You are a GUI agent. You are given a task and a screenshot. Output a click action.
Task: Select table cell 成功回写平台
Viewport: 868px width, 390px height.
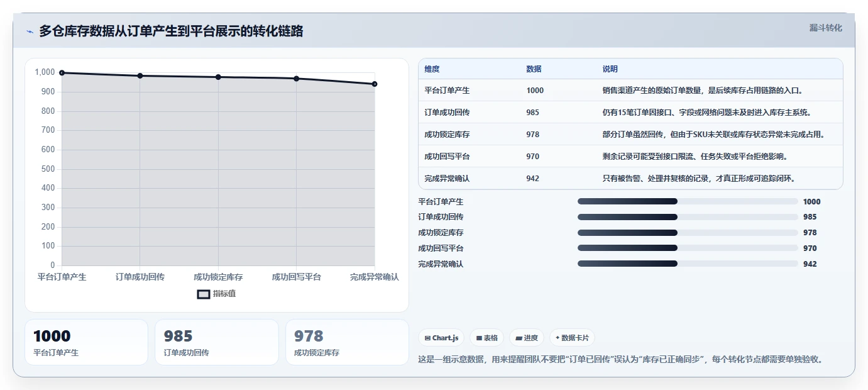point(447,157)
